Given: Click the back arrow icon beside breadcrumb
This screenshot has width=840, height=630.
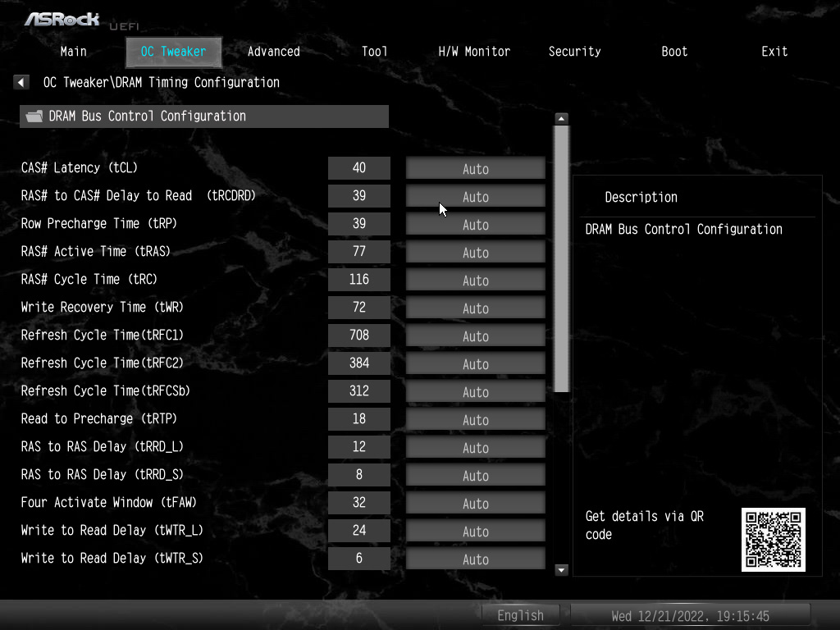Looking at the screenshot, I should pos(22,83).
